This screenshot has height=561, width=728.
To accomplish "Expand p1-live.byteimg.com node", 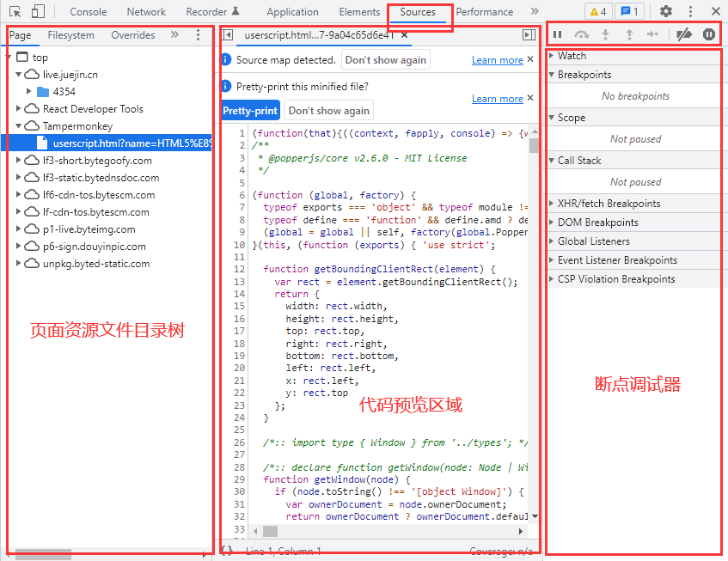I will [19, 229].
